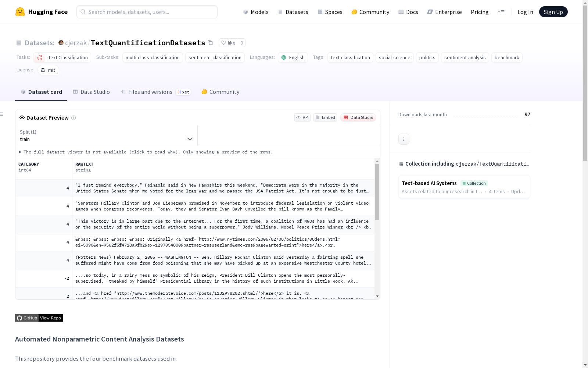Image resolution: width=588 pixels, height=368 pixels.
Task: Go to Spaces in the top navigation
Action: click(330, 12)
